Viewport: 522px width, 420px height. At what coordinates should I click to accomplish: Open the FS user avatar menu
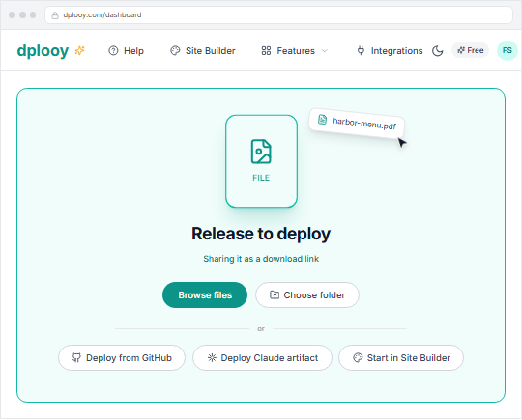[x=507, y=50]
